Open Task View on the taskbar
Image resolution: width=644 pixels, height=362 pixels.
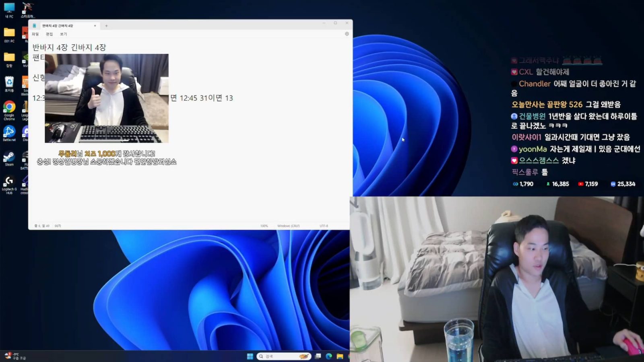318,356
